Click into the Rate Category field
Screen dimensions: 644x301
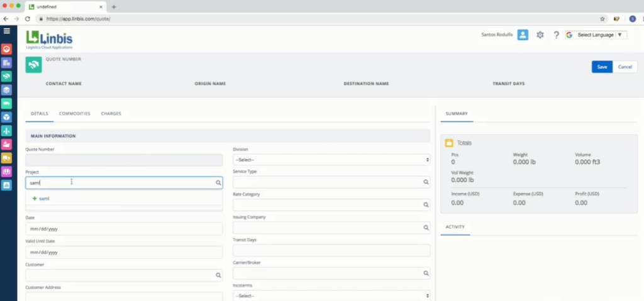point(331,205)
